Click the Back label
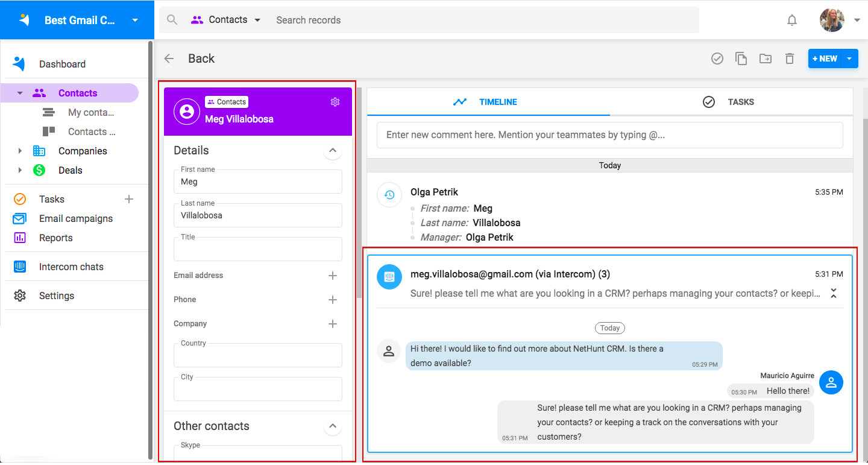 click(x=201, y=59)
